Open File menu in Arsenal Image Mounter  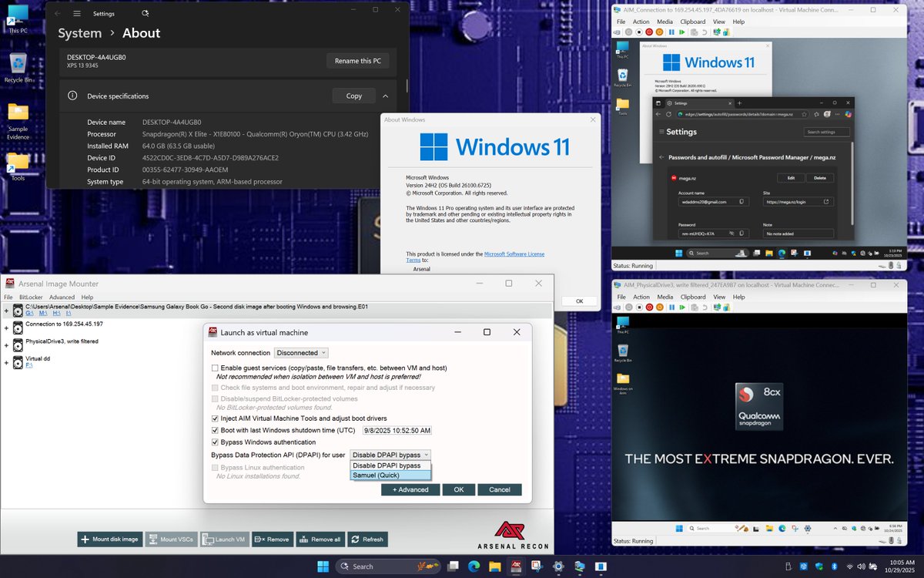point(8,297)
